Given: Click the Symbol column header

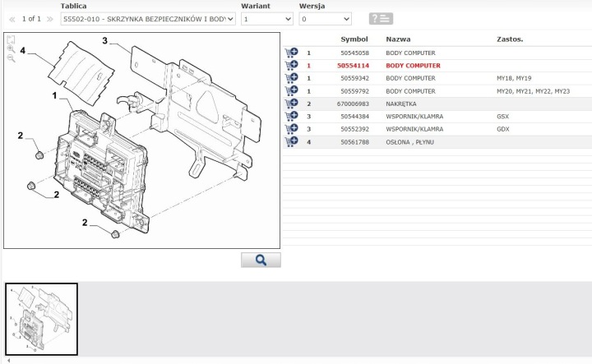Looking at the screenshot, I should 354,39.
